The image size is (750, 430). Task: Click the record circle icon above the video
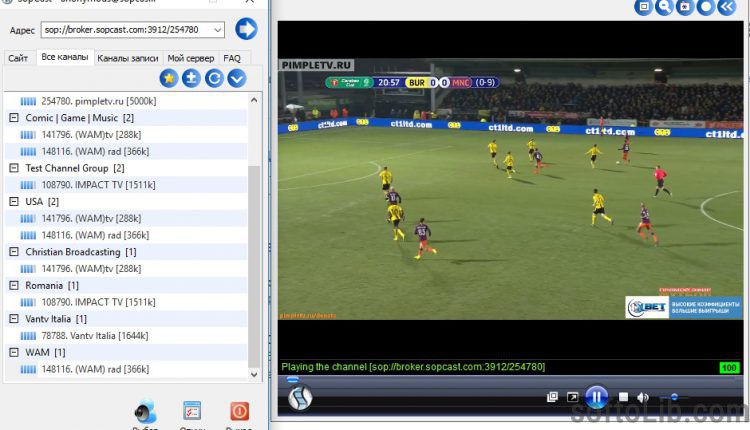[x=706, y=7]
